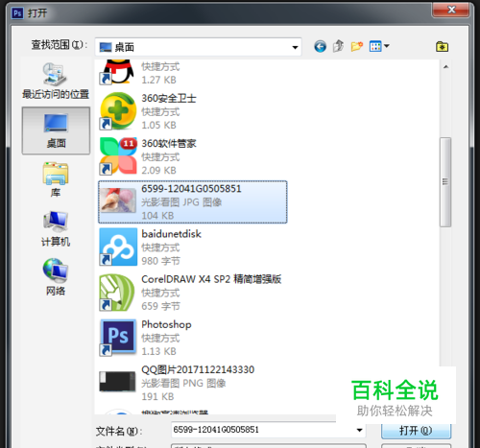Click the Photoshop Ps title bar icon
This screenshot has width=480, height=448.
[x=17, y=13]
